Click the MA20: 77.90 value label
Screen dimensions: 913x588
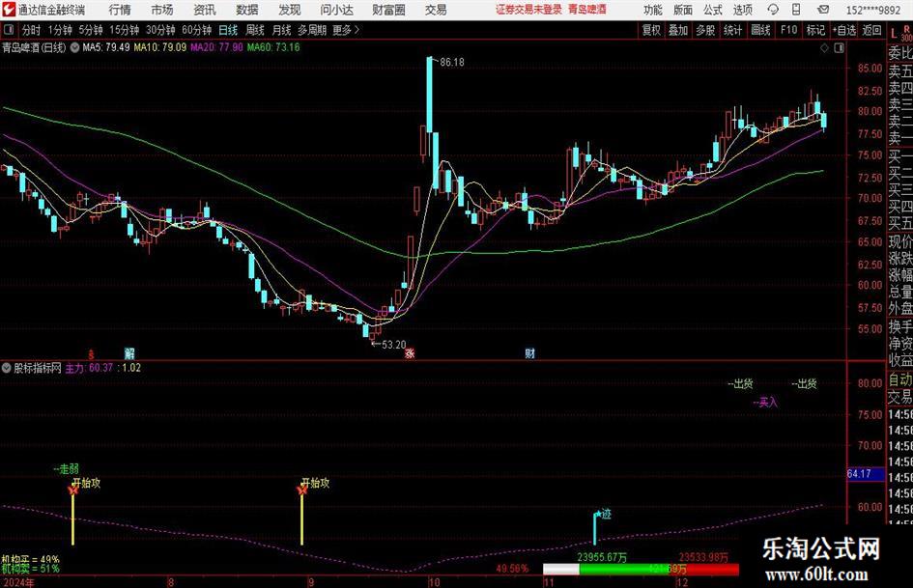[x=216, y=47]
